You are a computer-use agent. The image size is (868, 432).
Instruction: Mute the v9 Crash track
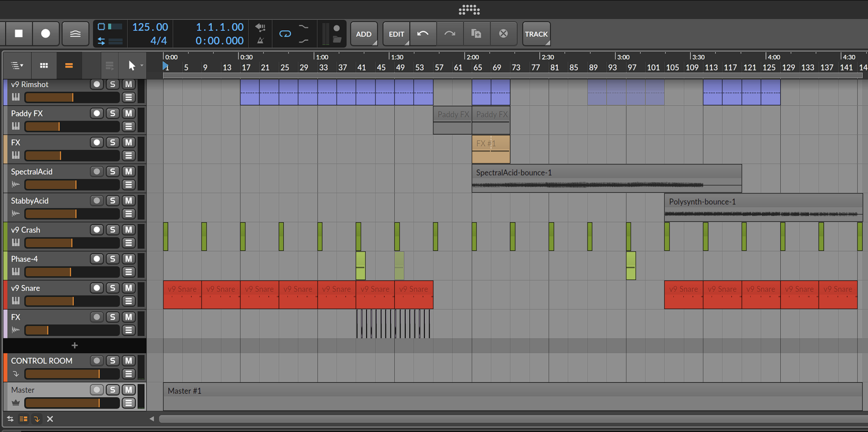pyautogui.click(x=129, y=230)
